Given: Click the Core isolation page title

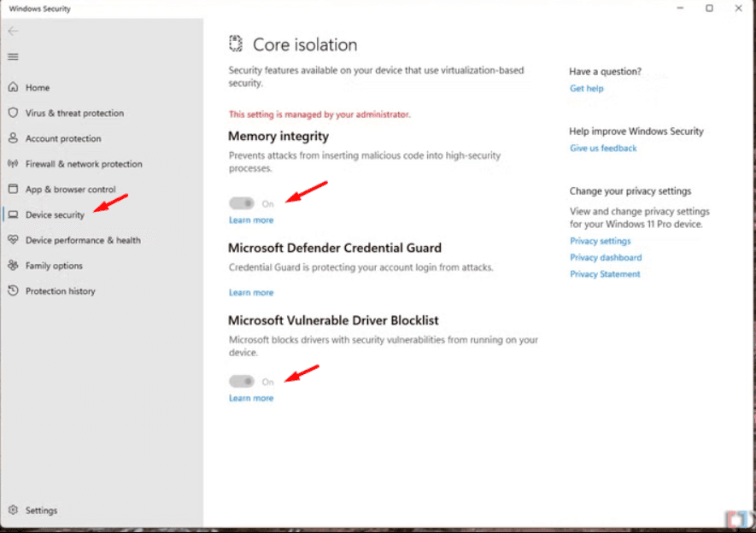Looking at the screenshot, I should (305, 44).
